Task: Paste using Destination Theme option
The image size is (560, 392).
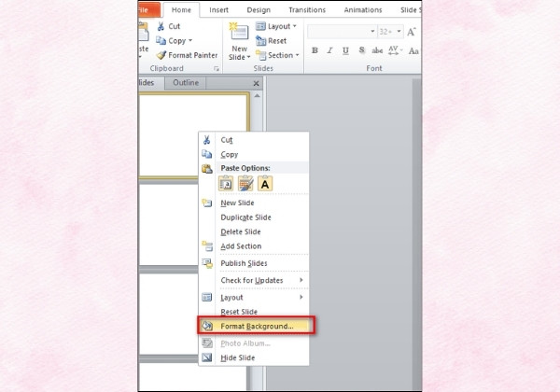Action: [x=226, y=184]
